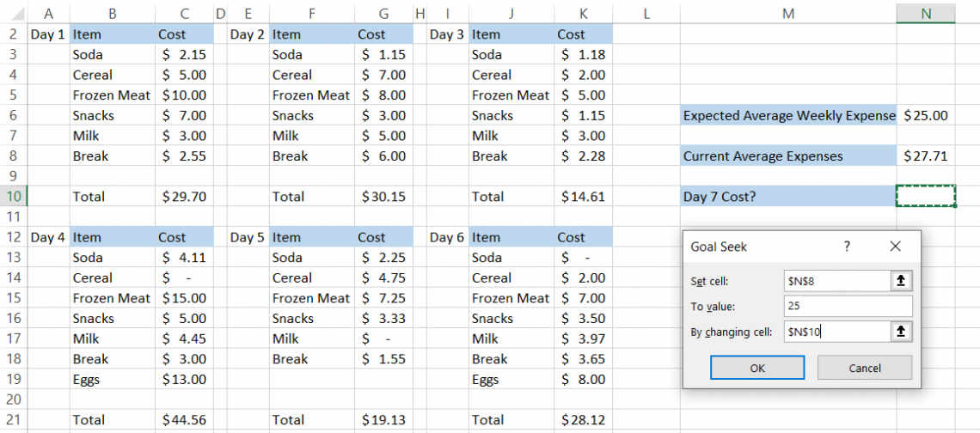The image size is (980, 433).
Task: Click the By changing cell input field
Action: [x=836, y=332]
